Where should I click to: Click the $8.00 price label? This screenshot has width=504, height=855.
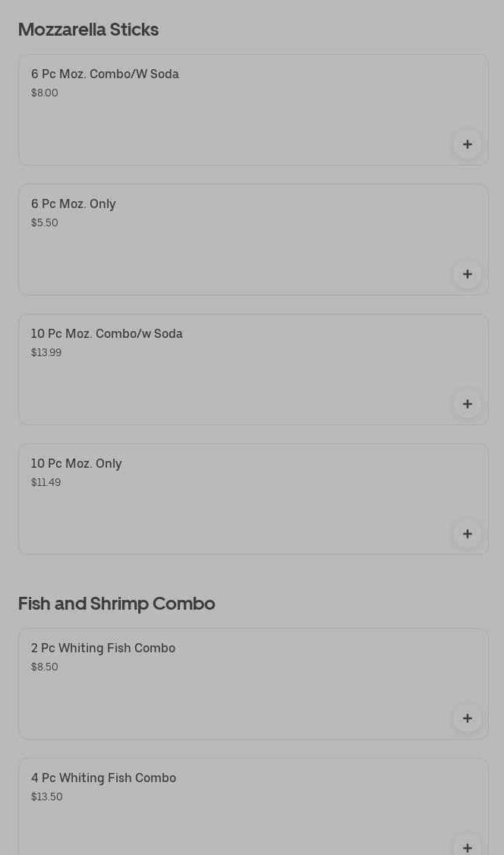pos(44,93)
